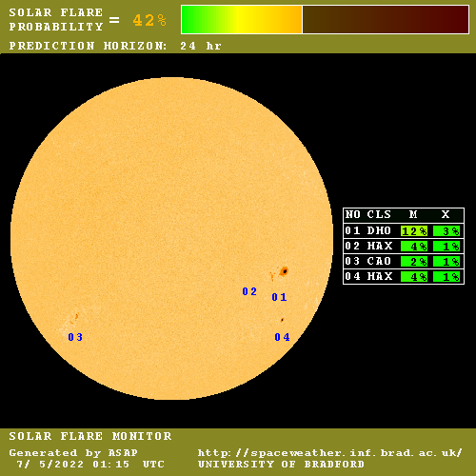Click the row number 01 in the table

[352, 230]
